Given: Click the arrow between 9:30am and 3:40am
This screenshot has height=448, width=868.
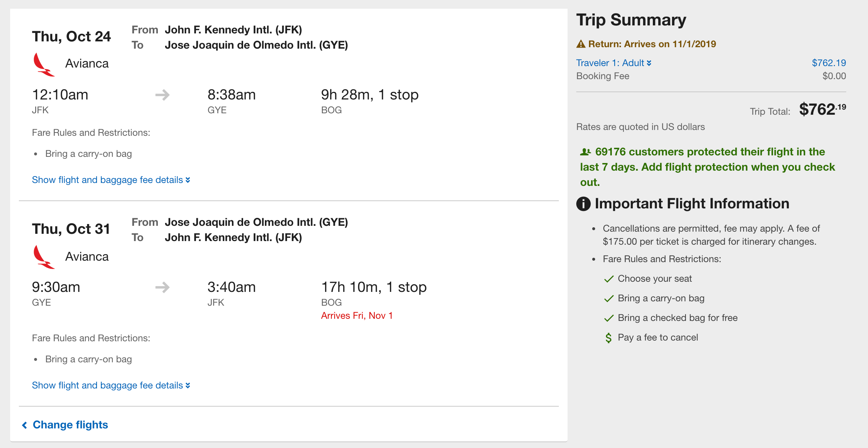Looking at the screenshot, I should (x=163, y=288).
